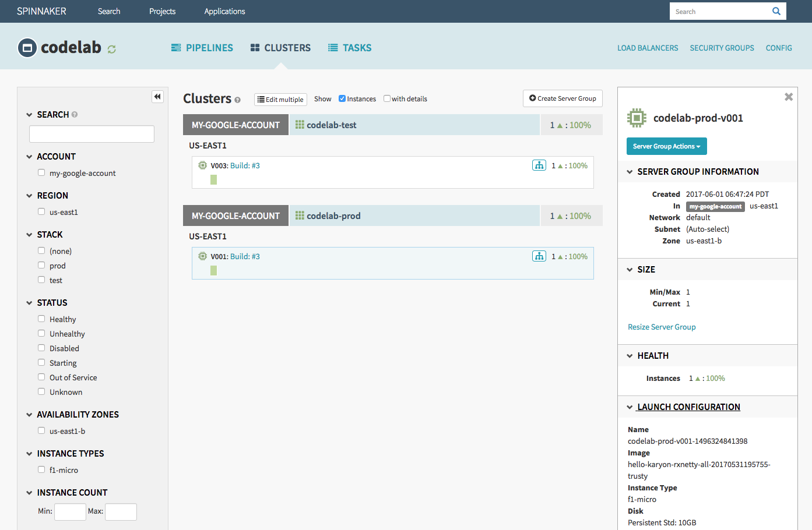Open load balancer icon on V001 row
Screen dimensions: 812x530
(539, 256)
